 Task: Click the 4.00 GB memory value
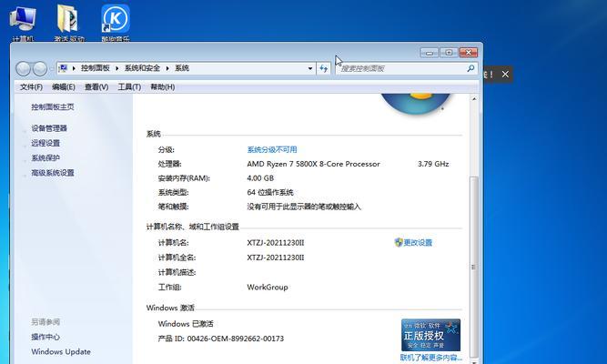(260, 178)
